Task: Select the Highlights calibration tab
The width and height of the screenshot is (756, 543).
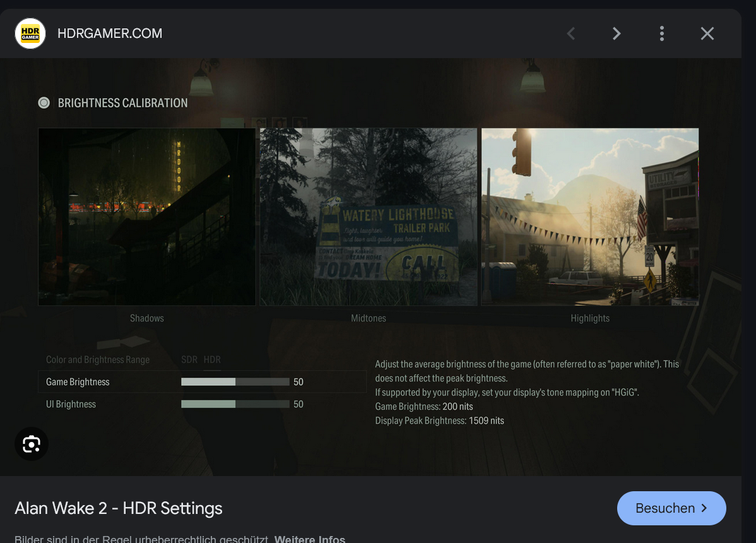Action: 589,318
